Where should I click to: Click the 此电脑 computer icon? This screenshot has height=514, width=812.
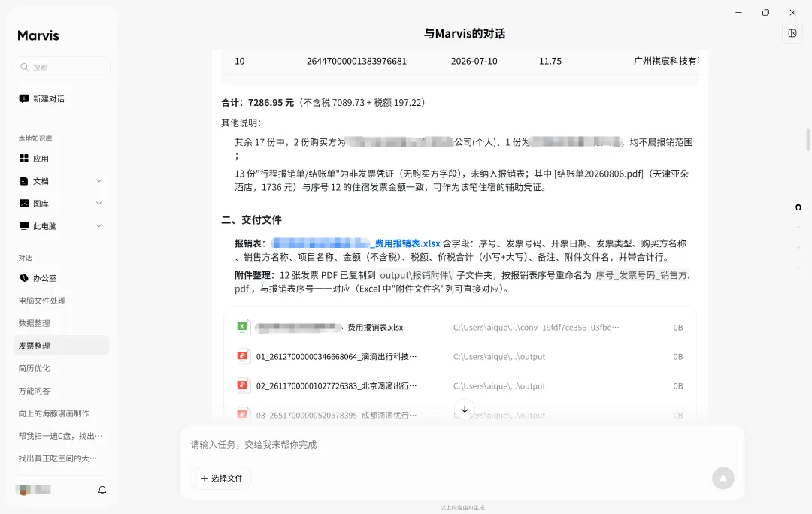24,225
